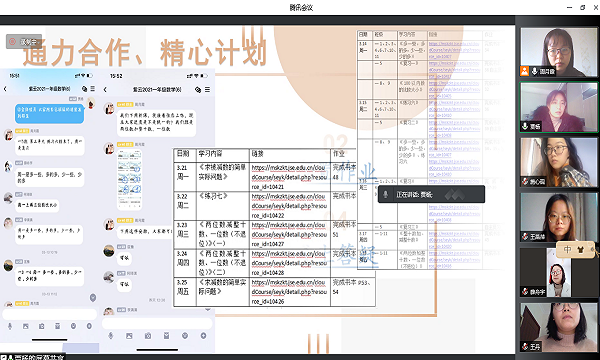Open hamburger menu in the 15:52 phone chat
Screen dimensions: 600x360
(207, 90)
